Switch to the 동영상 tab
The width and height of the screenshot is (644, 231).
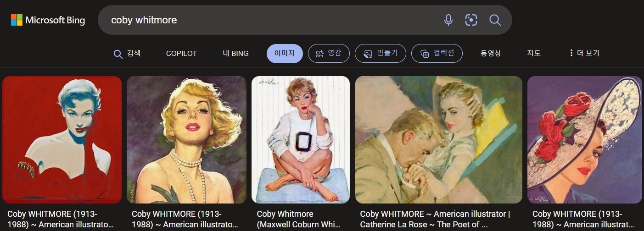click(491, 53)
